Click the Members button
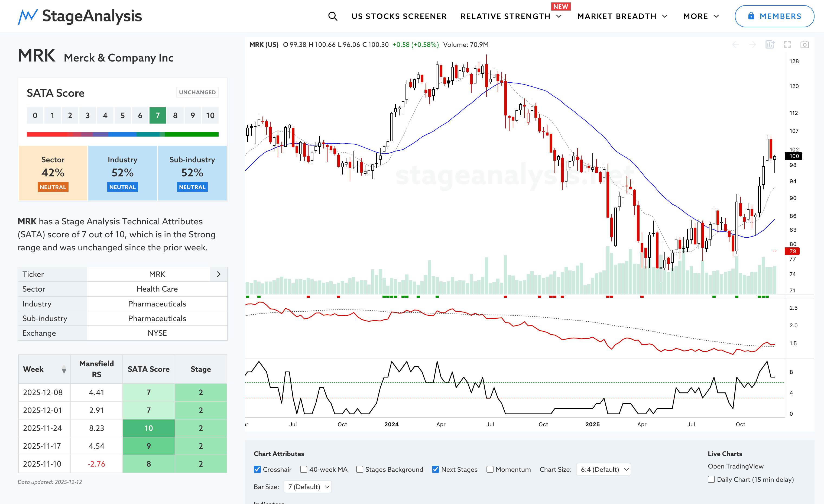The height and width of the screenshot is (504, 824). pyautogui.click(x=774, y=16)
